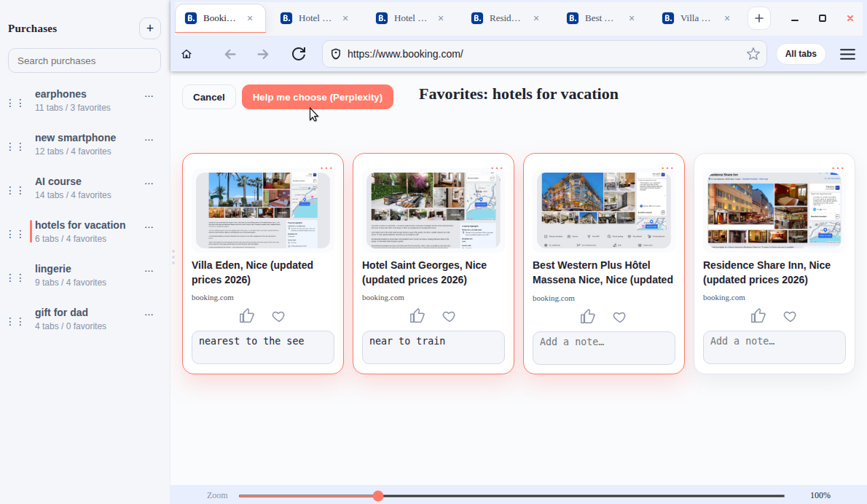Viewport: 867px width, 504px height.
Task: Switch to the Resid... browser tab
Action: (x=502, y=17)
